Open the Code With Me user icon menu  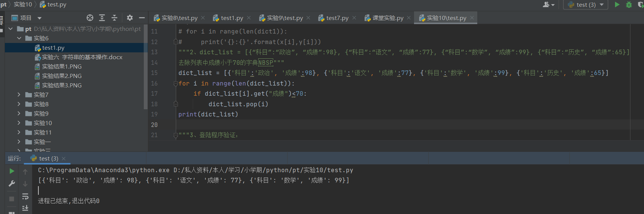[549, 5]
